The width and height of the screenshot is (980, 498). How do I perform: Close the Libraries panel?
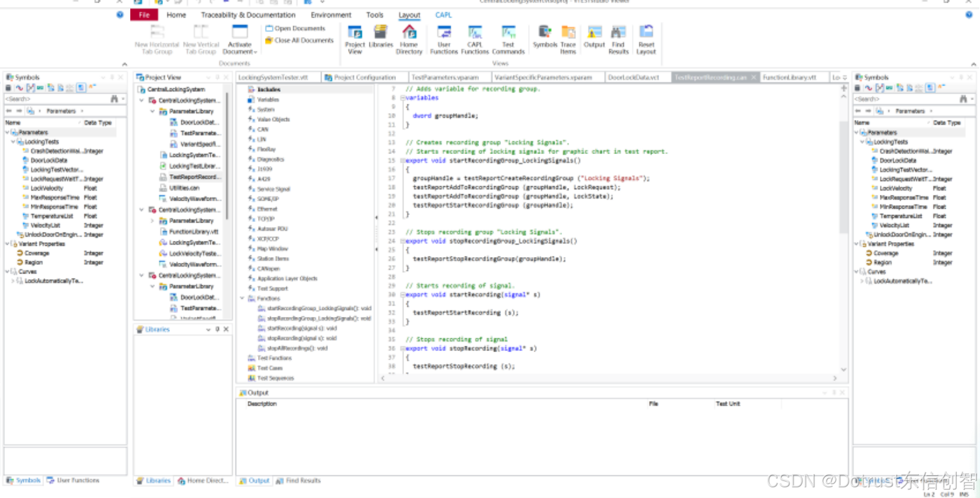tap(226, 329)
